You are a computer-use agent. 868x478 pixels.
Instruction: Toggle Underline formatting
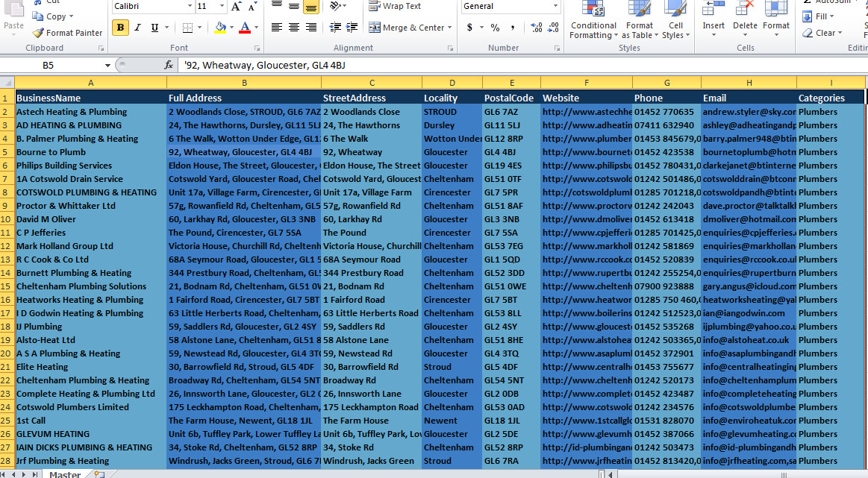[x=154, y=28]
